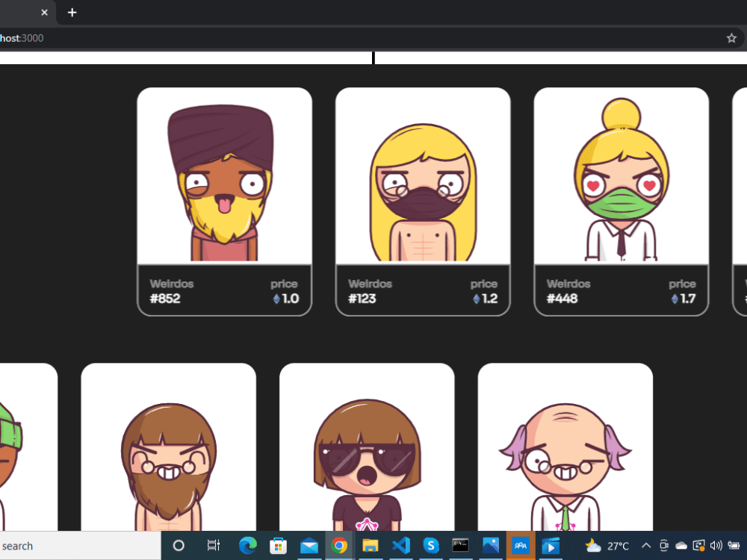Open the volume speaker tray icon
The image size is (747, 560).
coord(716,546)
